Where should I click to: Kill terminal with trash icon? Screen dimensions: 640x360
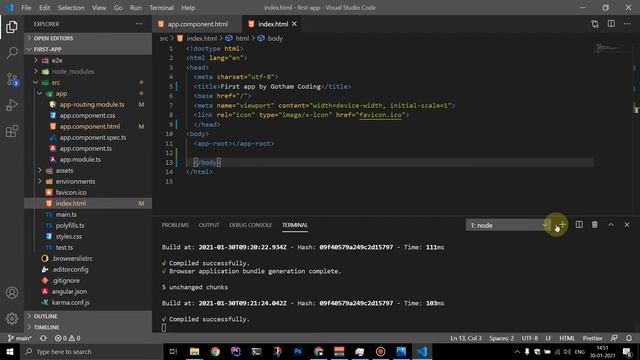pos(595,224)
